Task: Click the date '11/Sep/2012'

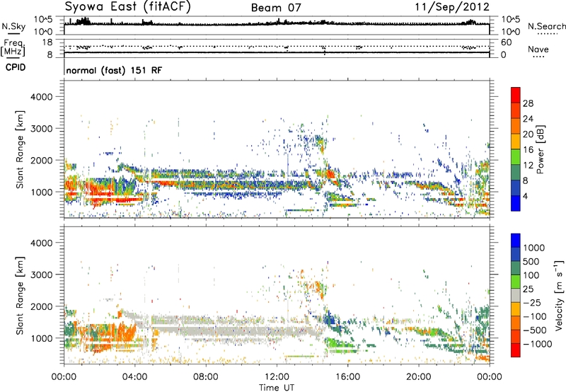Action: point(452,7)
